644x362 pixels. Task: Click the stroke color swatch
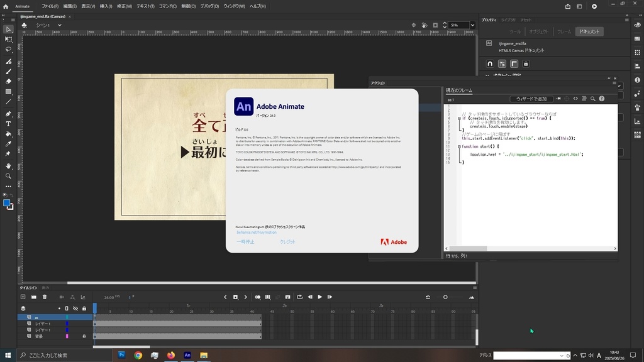[x=11, y=207]
